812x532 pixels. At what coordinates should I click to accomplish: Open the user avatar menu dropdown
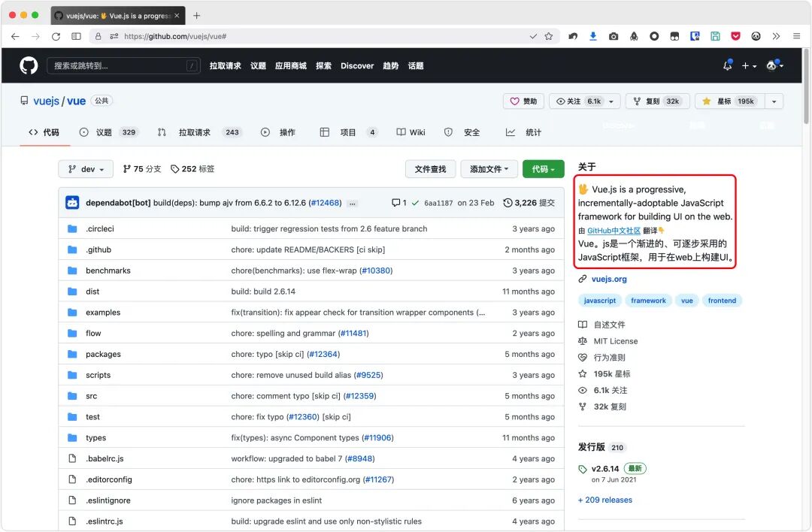pyautogui.click(x=774, y=65)
